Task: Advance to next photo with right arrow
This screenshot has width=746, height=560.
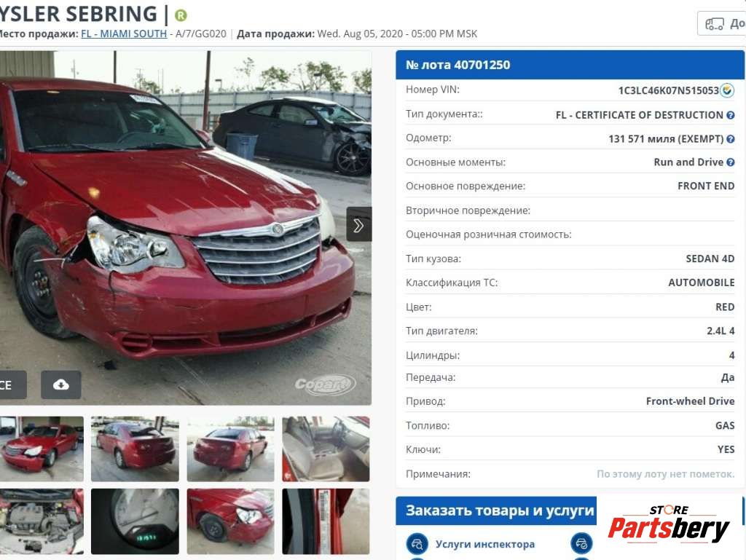Action: [358, 224]
